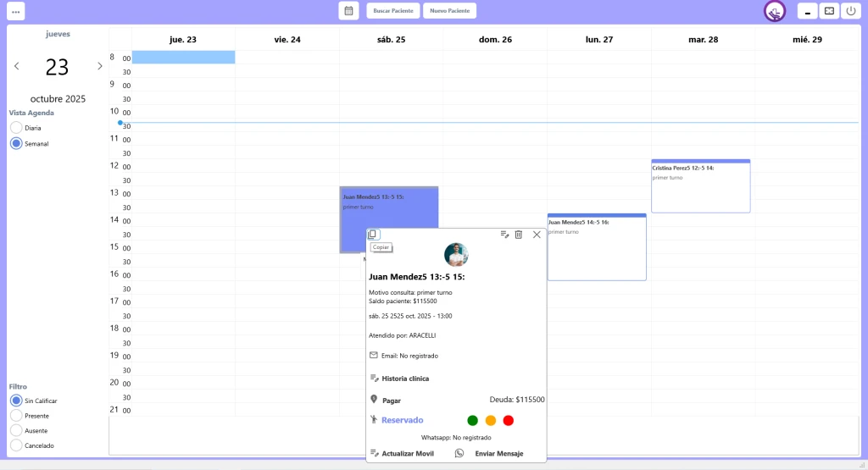The width and height of the screenshot is (868, 470).
Task: Close the appointment details popup
Action: 537,235
